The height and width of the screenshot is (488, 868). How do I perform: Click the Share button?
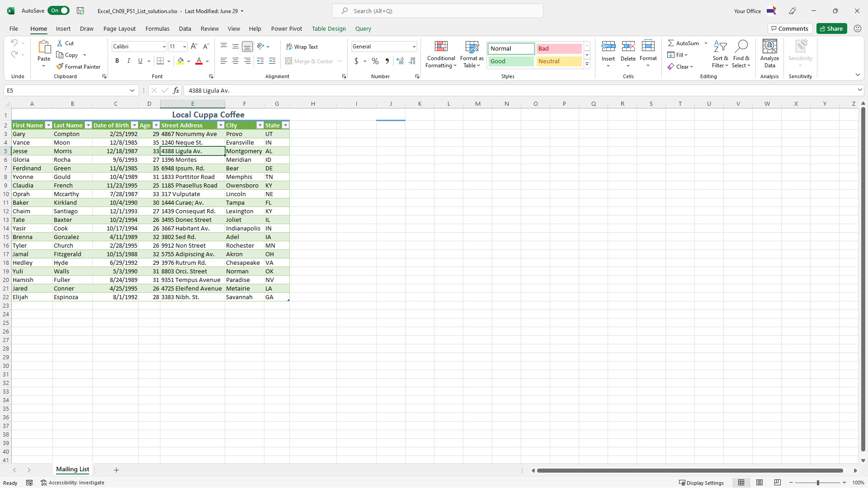point(831,28)
